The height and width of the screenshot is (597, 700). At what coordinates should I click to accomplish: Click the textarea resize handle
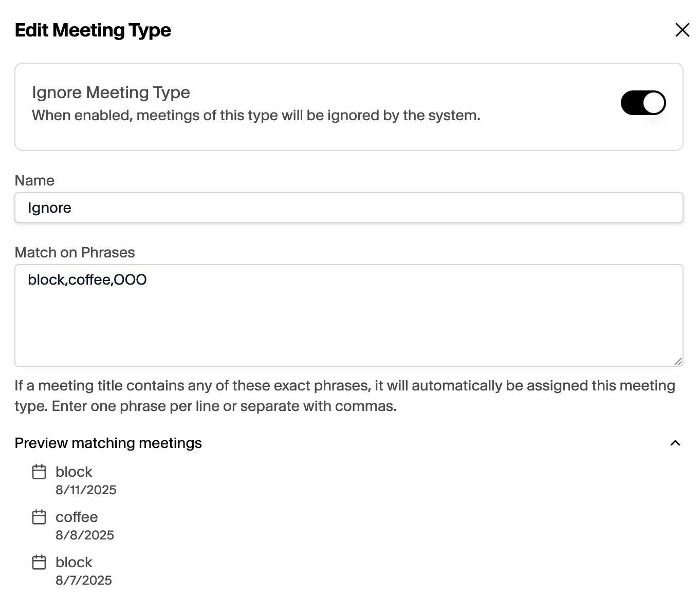679,360
